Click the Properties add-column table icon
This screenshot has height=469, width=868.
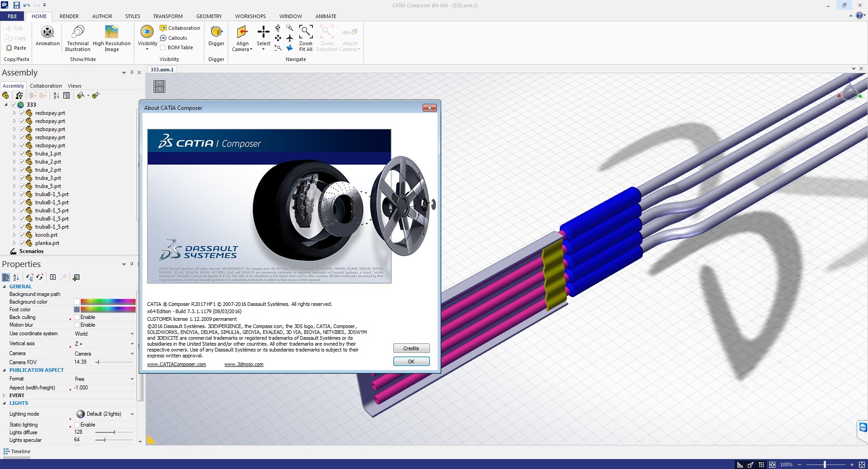click(x=76, y=277)
